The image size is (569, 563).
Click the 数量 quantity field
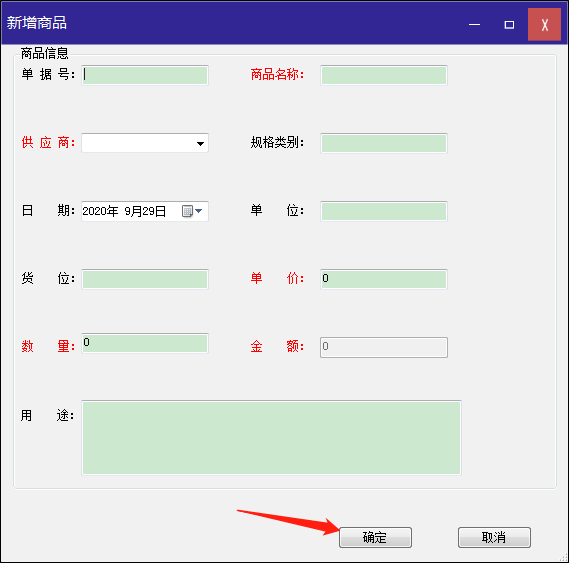click(145, 343)
